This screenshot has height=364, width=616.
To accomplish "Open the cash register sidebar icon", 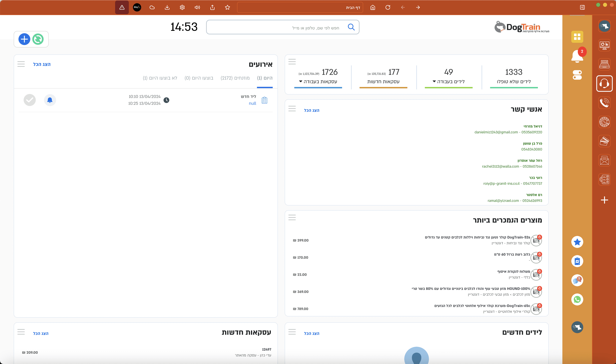I will (604, 64).
